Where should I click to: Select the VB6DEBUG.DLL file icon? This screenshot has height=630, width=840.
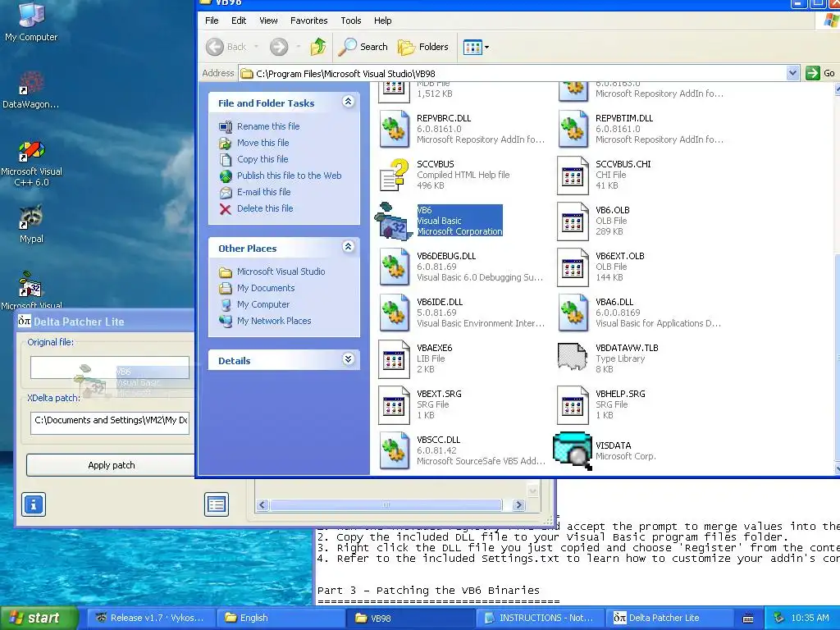point(395,267)
